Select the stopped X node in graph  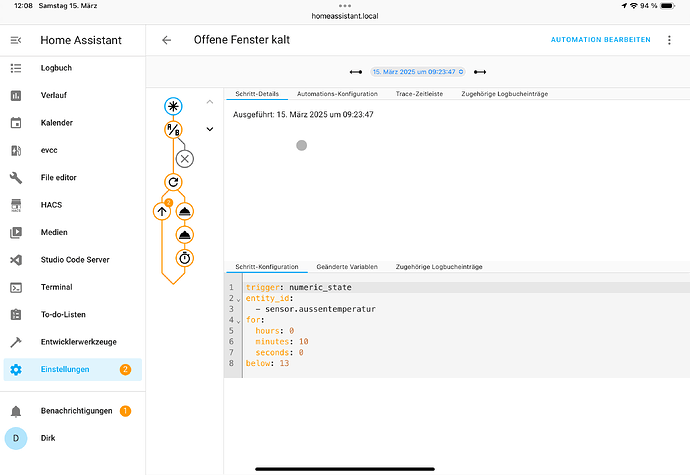click(x=185, y=158)
